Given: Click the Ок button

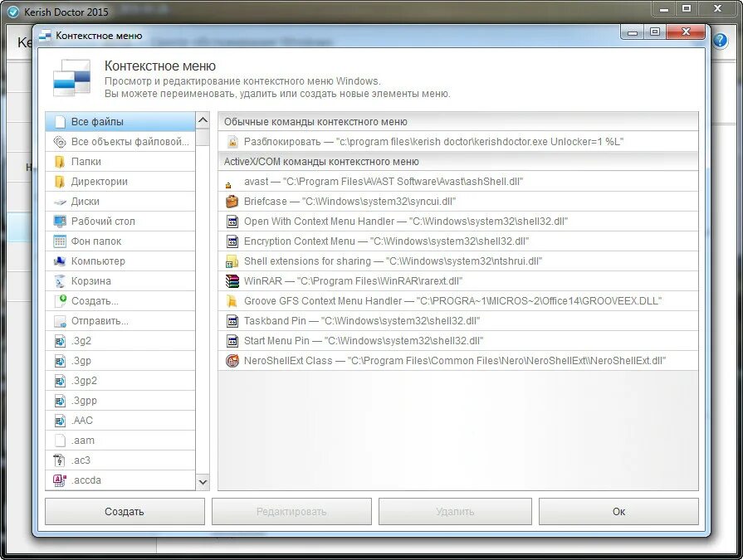Looking at the screenshot, I should tap(618, 511).
